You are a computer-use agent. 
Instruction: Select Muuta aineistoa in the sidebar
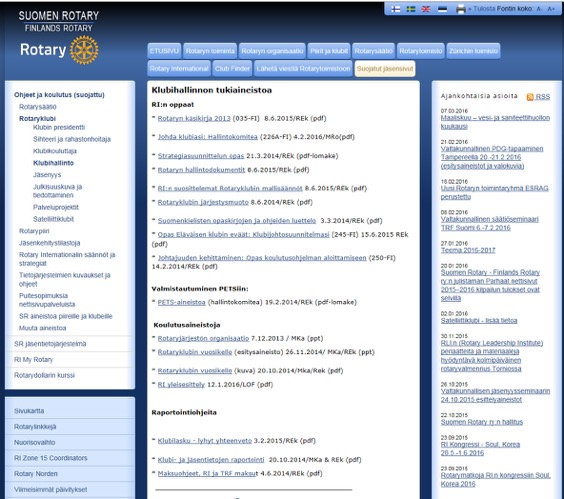click(x=42, y=328)
